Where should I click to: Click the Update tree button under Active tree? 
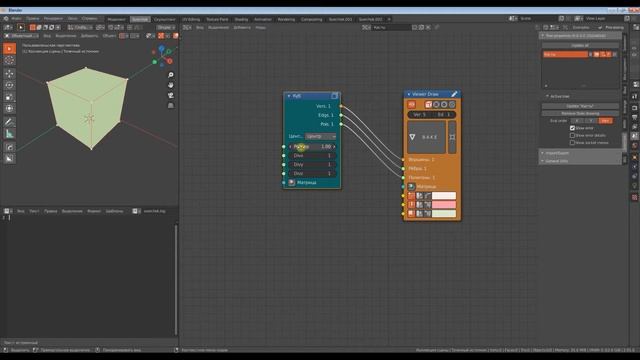pyautogui.click(x=580, y=106)
